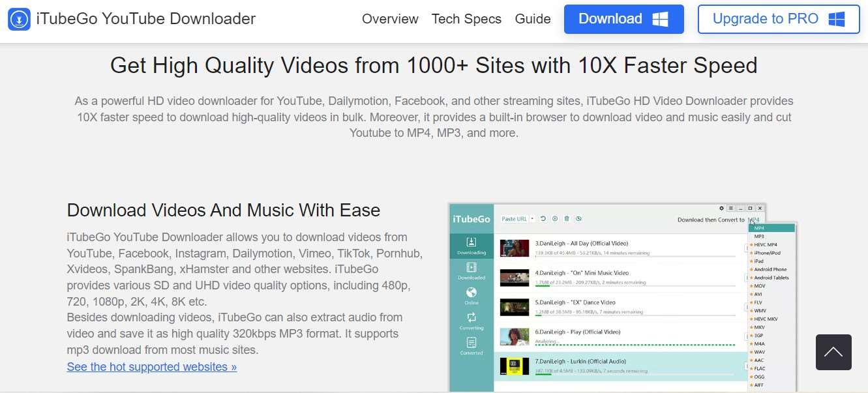This screenshot has height=393, width=868.
Task: Select '7.DaniLeigh - Lurkin (Official Audio)' row title
Action: [580, 361]
